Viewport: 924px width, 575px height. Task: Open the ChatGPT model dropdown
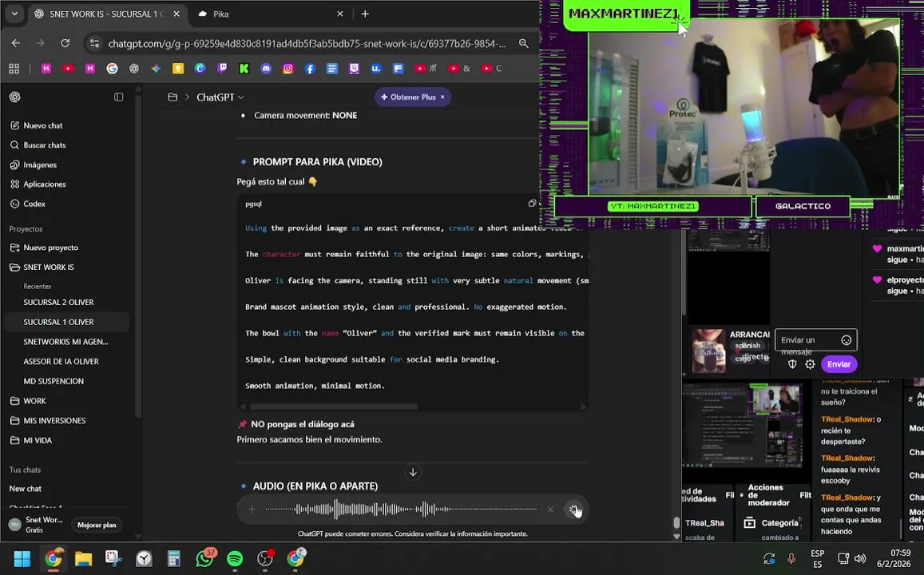[x=220, y=97]
